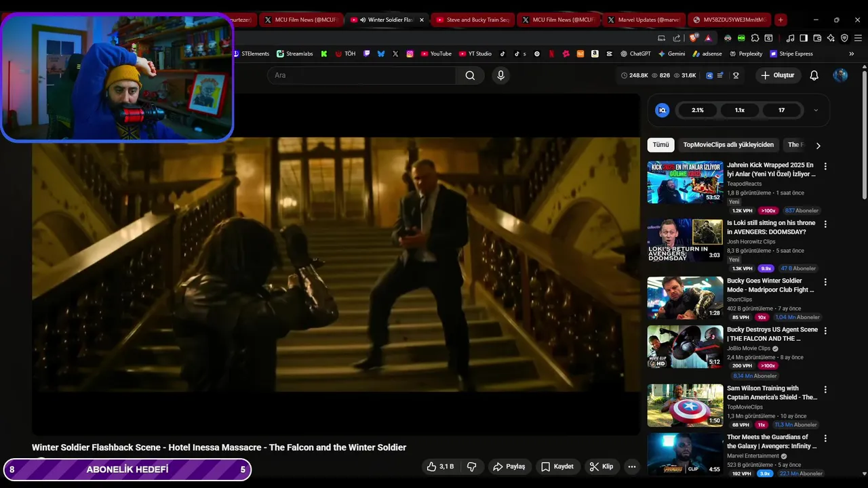The width and height of the screenshot is (868, 488).
Task: Click the Oluştur create button
Action: tap(777, 75)
